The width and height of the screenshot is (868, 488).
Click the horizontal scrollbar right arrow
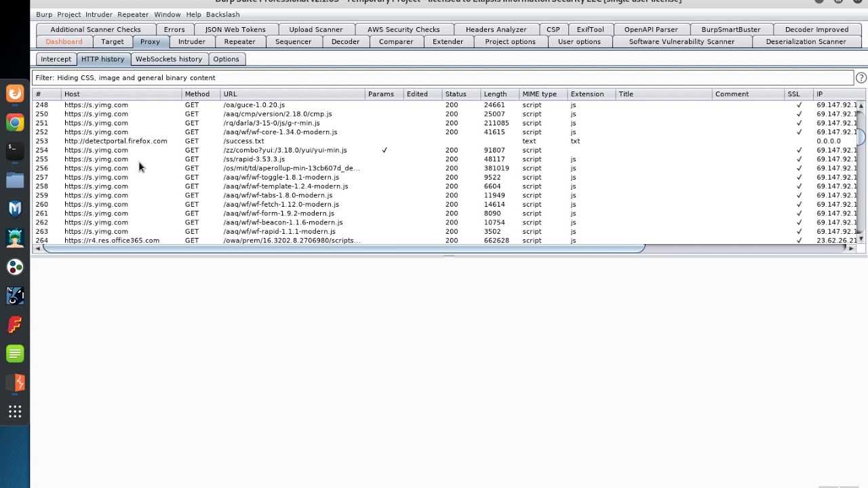[x=851, y=249]
